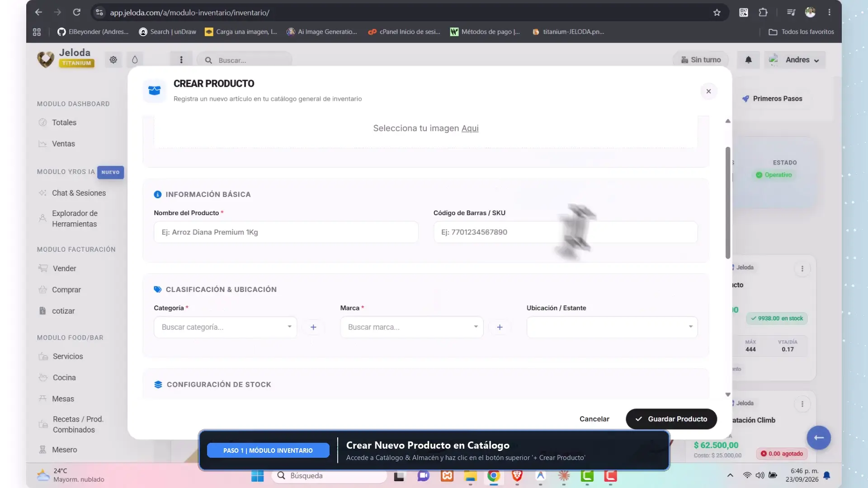Click the Aqui link to select image

tap(470, 128)
